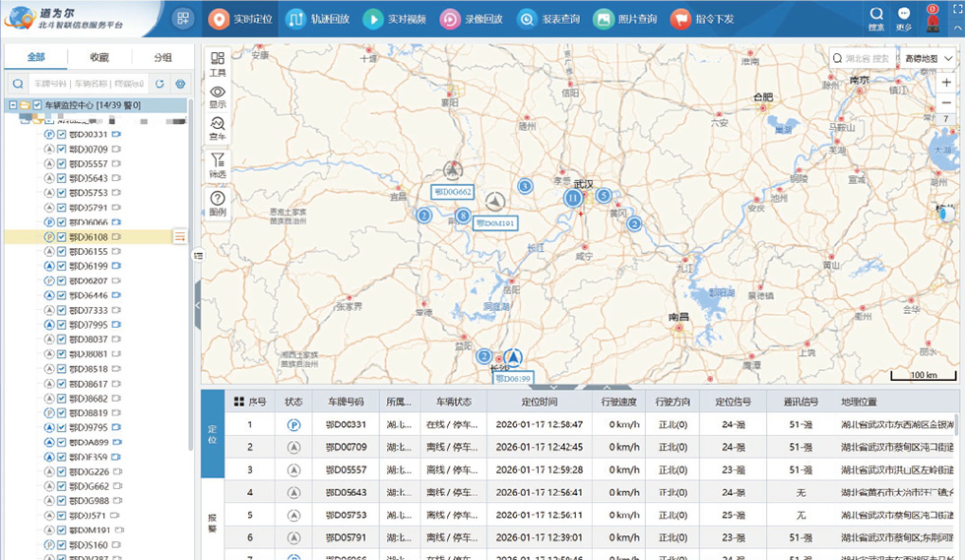This screenshot has width=965, height=560.
Task: Click the 显示 eye display icon
Action: 218,93
